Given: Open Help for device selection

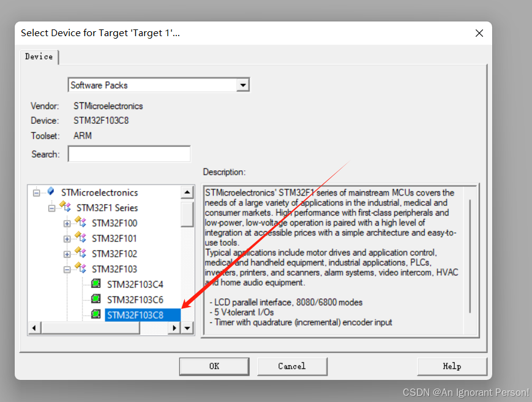Looking at the screenshot, I should 452,366.
